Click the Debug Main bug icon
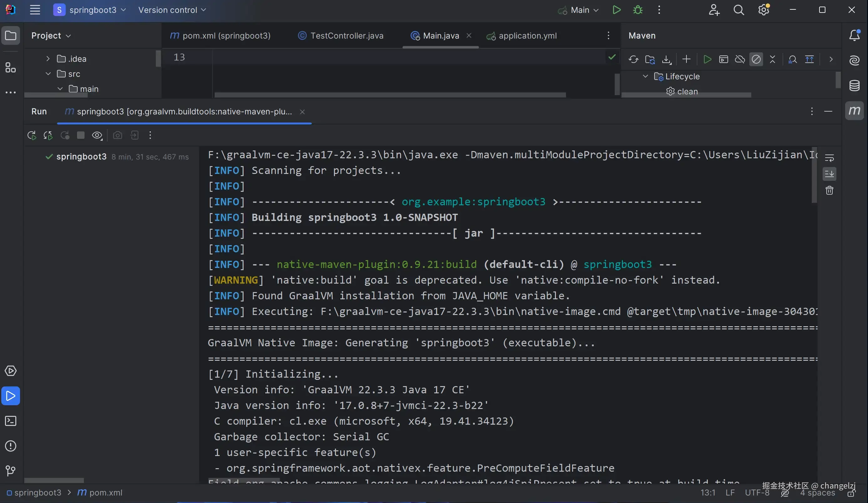This screenshot has height=503, width=868. tap(638, 10)
